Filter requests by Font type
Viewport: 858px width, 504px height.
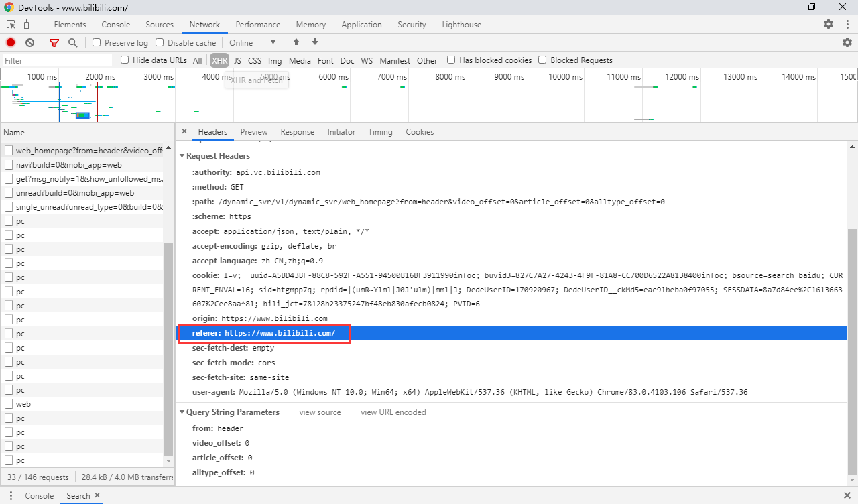(326, 60)
